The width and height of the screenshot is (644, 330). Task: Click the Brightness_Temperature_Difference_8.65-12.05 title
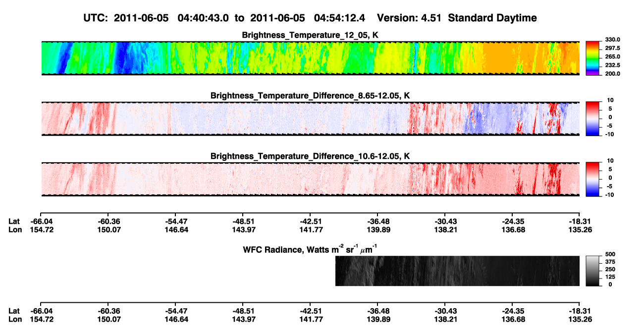click(310, 95)
